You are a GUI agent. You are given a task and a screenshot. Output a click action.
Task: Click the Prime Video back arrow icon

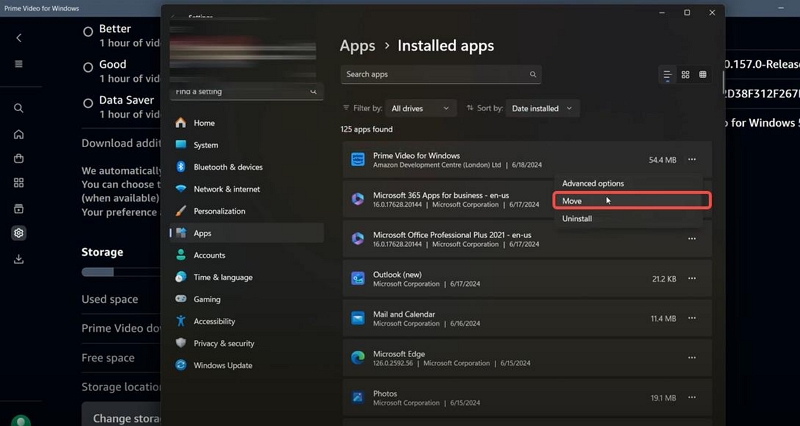(19, 38)
